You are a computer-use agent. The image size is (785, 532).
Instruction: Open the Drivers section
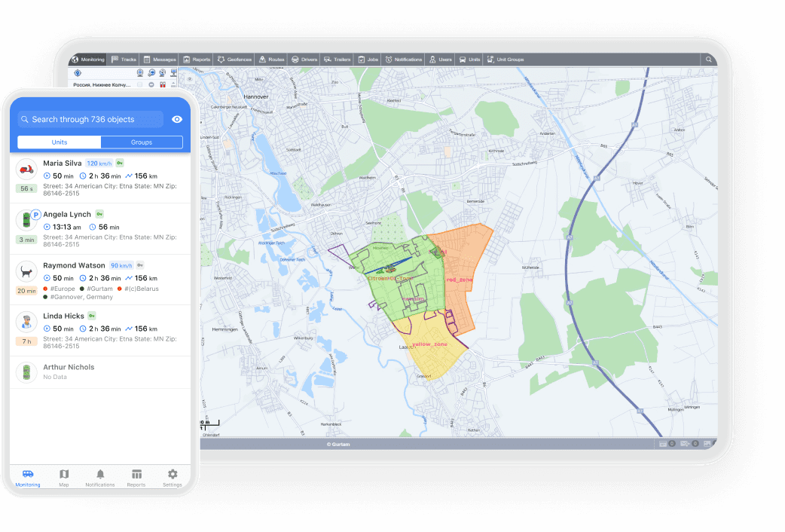304,60
